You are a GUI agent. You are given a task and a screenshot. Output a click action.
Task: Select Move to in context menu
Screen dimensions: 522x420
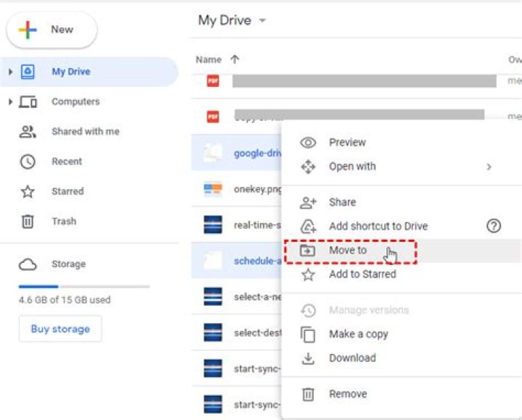[x=348, y=251]
